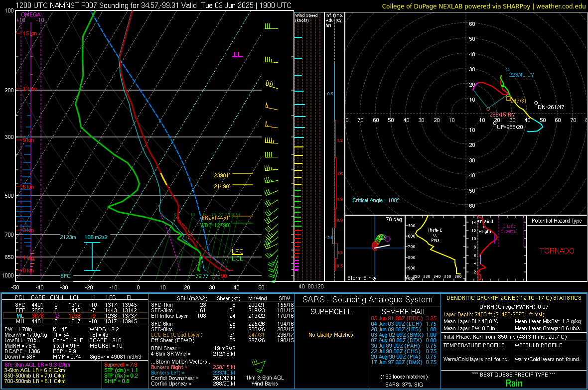
Task: Click the Mean Layer Omega: 8.6 ub/s value
Action: (x=548, y=328)
